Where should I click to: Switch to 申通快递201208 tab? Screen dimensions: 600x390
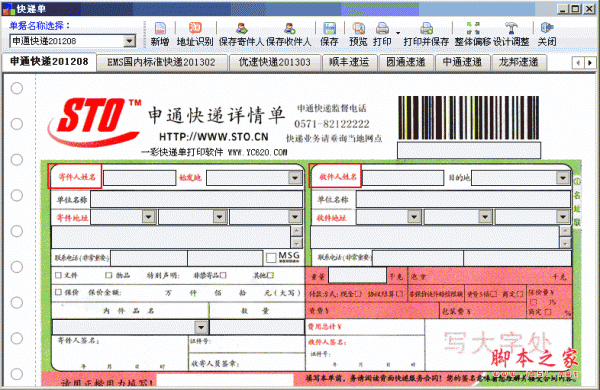coord(49,61)
